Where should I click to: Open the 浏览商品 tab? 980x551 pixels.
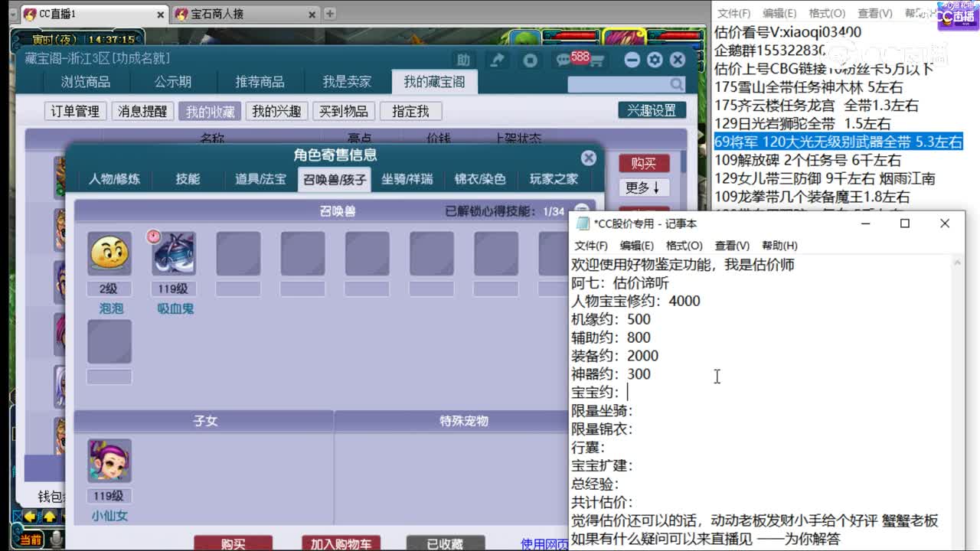(86, 82)
